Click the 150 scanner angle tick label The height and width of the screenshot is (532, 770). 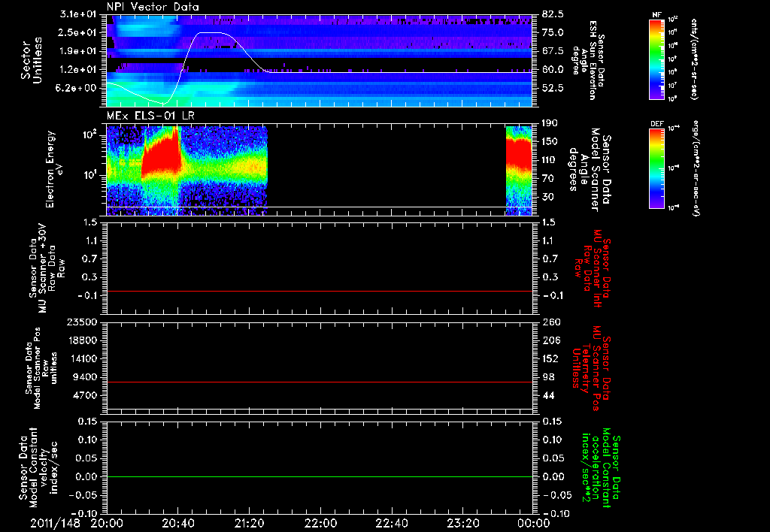tap(550, 141)
